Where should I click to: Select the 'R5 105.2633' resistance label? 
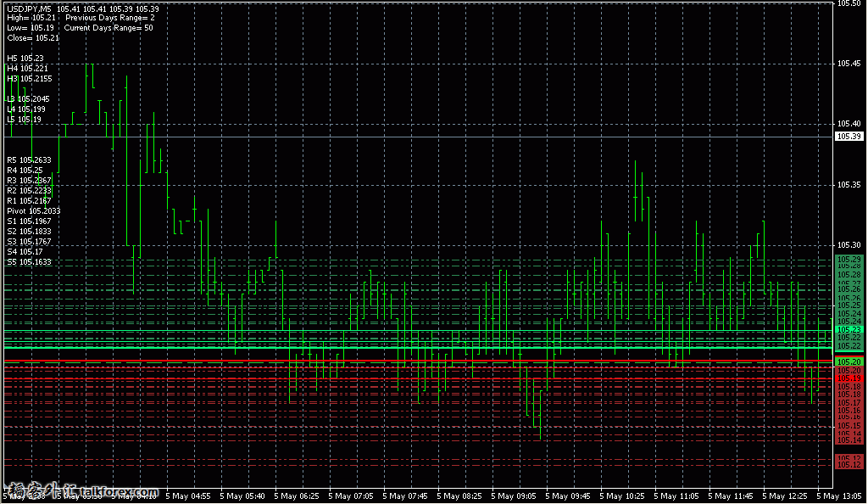[29, 160]
